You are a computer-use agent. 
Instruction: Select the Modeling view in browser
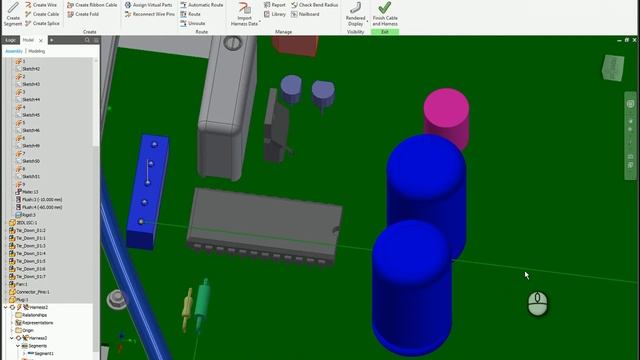click(37, 51)
